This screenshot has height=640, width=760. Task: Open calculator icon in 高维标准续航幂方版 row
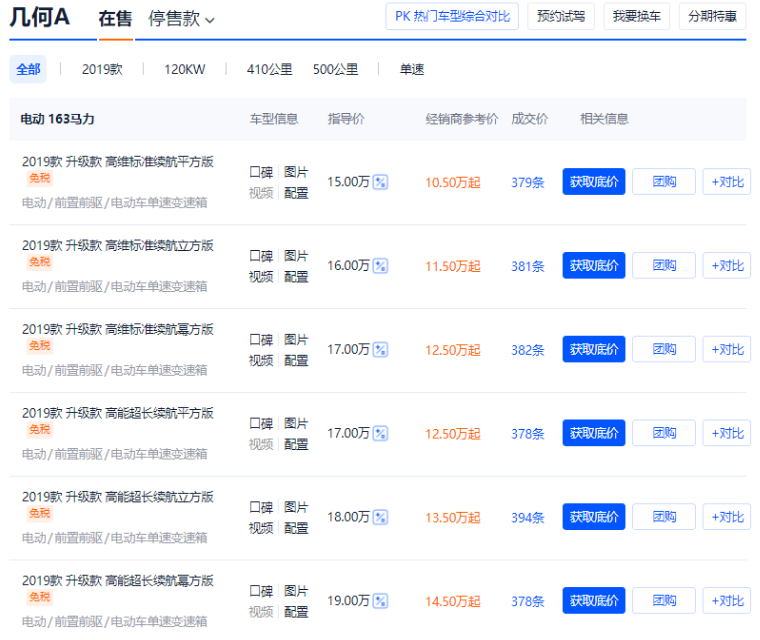[x=380, y=350]
